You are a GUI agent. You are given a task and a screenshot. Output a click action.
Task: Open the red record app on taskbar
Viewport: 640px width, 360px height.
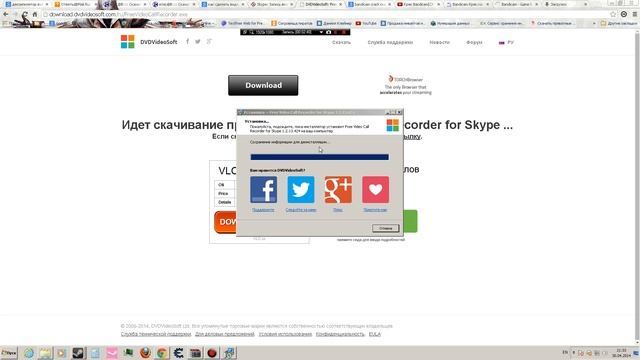click(212, 353)
